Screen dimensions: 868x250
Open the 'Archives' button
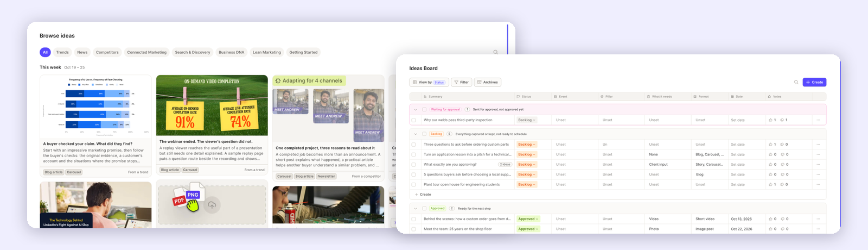488,82
